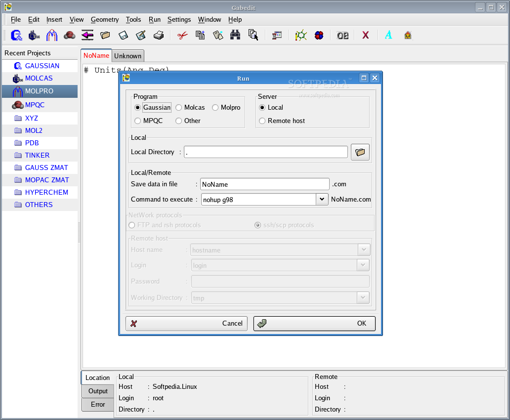Click the binoculars find toolbar icon
This screenshot has height=420, width=510.
235,35
